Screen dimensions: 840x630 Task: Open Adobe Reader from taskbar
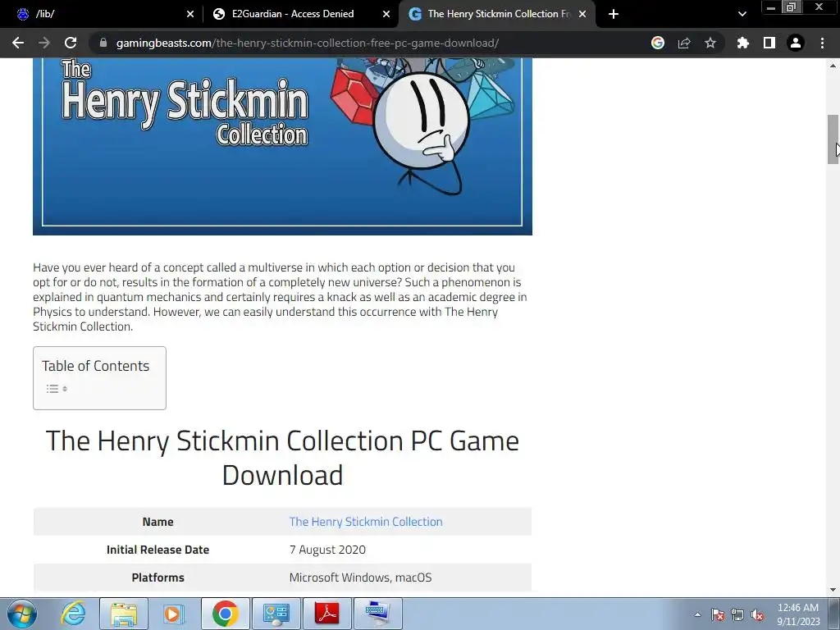pyautogui.click(x=327, y=614)
